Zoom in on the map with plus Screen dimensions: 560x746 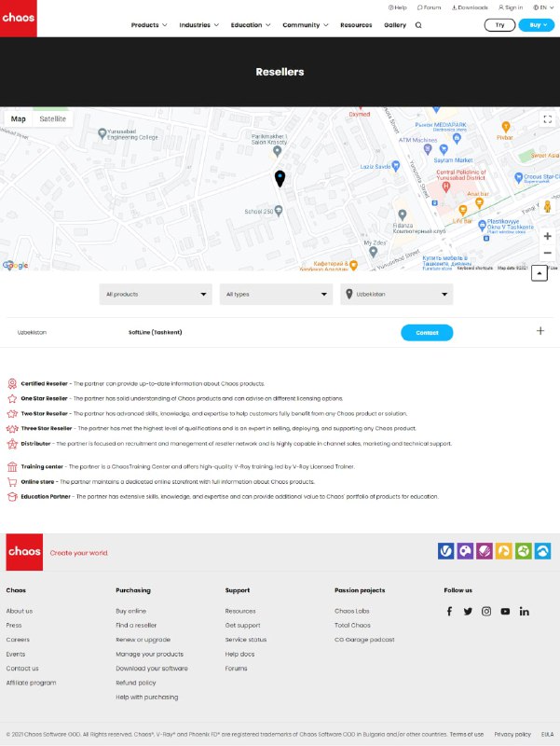click(x=548, y=236)
